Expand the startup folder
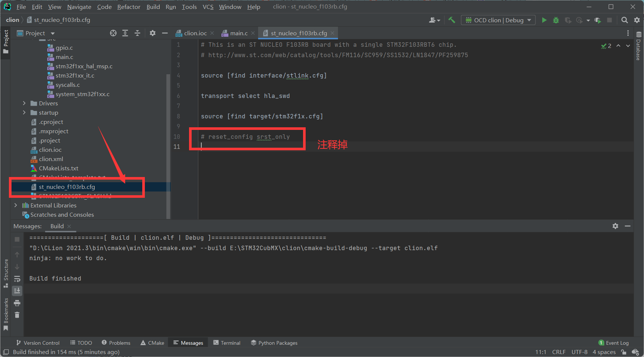 tap(24, 112)
